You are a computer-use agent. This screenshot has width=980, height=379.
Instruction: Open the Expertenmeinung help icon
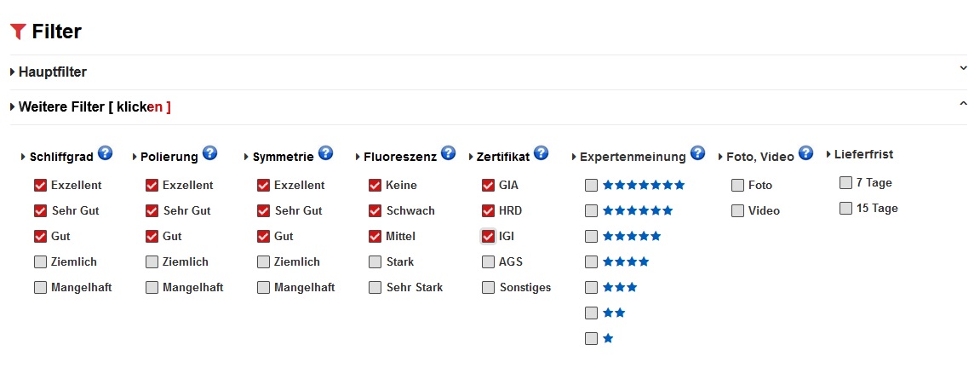pyautogui.click(x=698, y=154)
